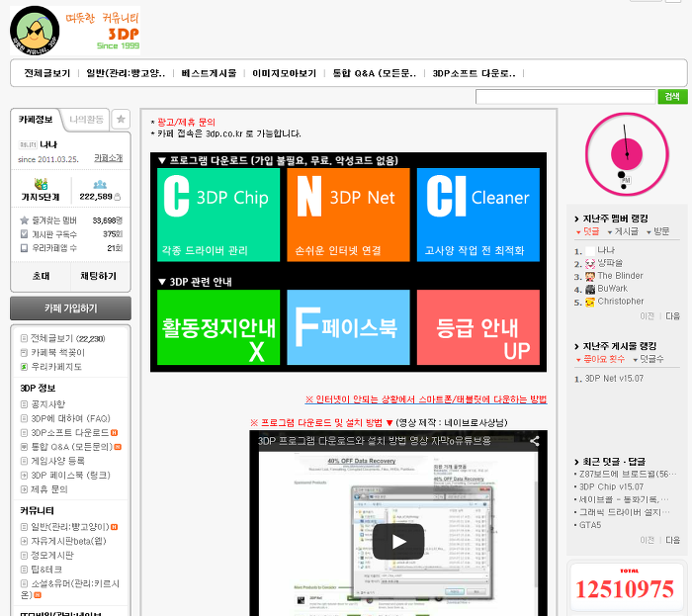
Task: Open the 자유게시판beta(웹) board
Action: click(68, 541)
